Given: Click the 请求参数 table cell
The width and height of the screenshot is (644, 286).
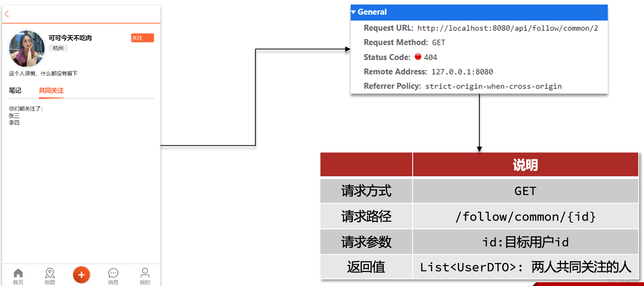Looking at the screenshot, I should 366,242.
